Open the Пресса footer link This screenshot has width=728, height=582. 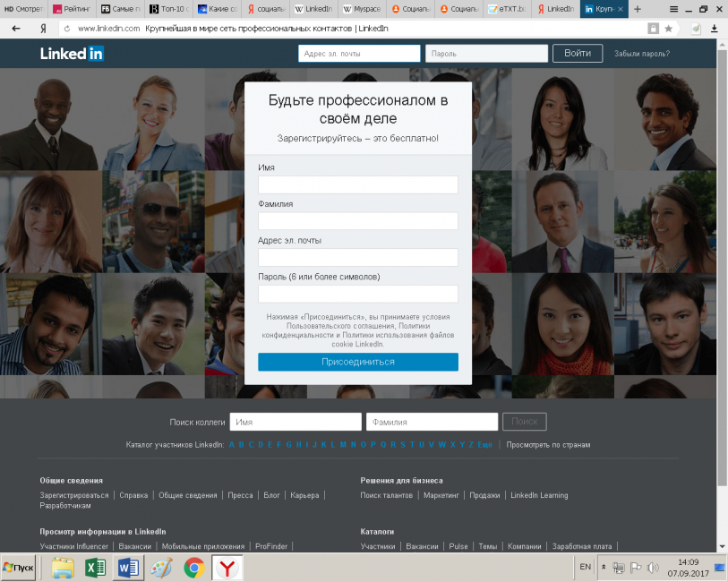(240, 495)
